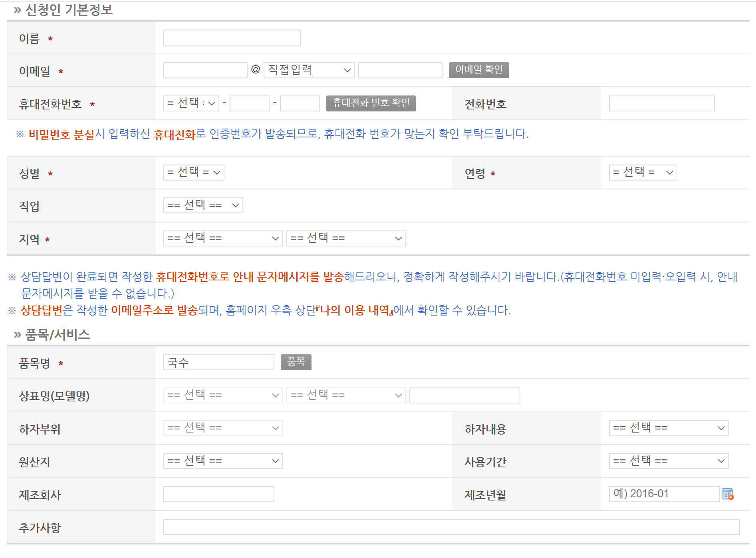This screenshot has width=756, height=558.
Task: Open the first 지역 selection dropdown
Action: [222, 238]
